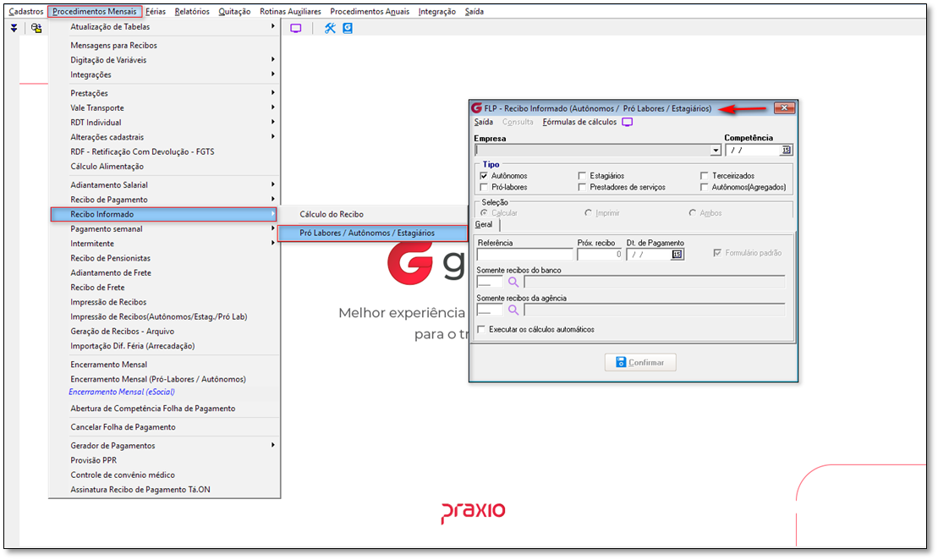
Task: Open the Integração menu
Action: (x=436, y=11)
